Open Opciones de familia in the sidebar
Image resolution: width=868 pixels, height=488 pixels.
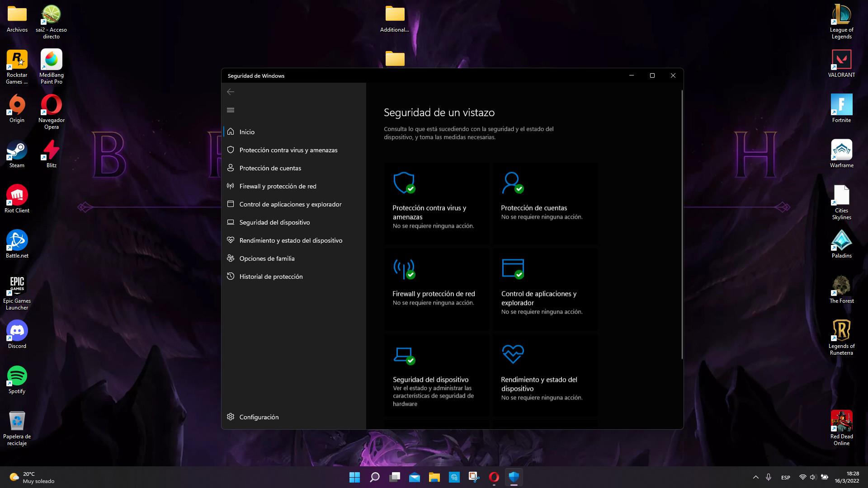(x=267, y=258)
